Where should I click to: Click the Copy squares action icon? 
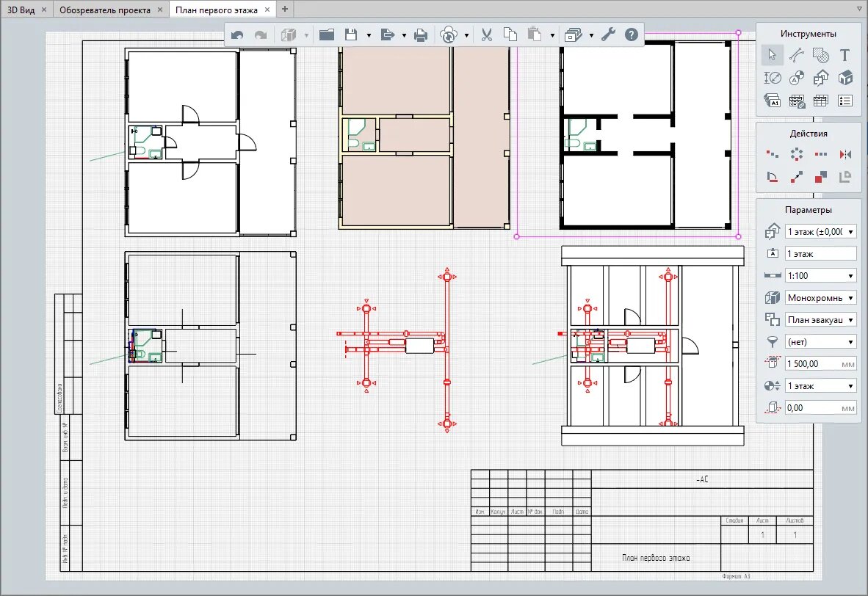click(x=821, y=177)
